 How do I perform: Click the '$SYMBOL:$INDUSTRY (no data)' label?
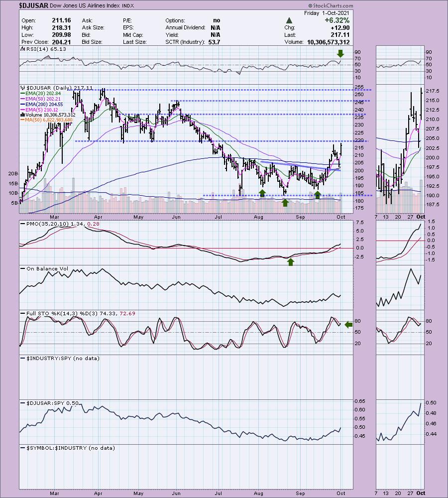[x=71, y=448]
